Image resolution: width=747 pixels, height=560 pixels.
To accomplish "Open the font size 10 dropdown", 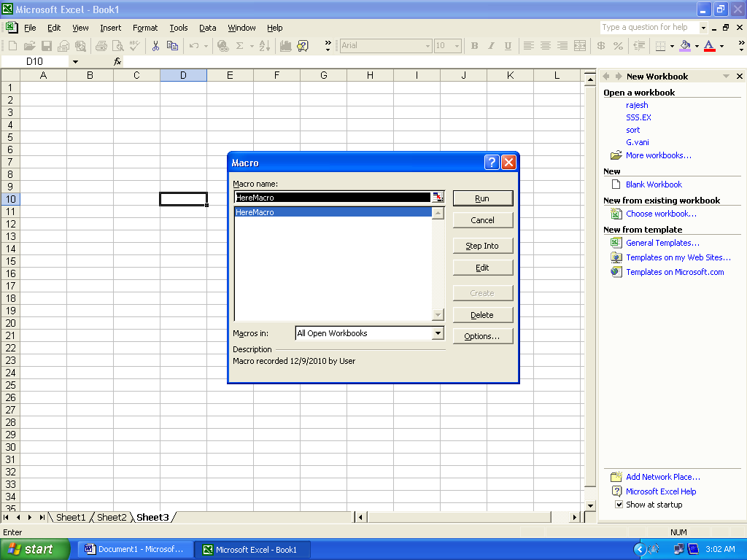I will pyautogui.click(x=457, y=46).
